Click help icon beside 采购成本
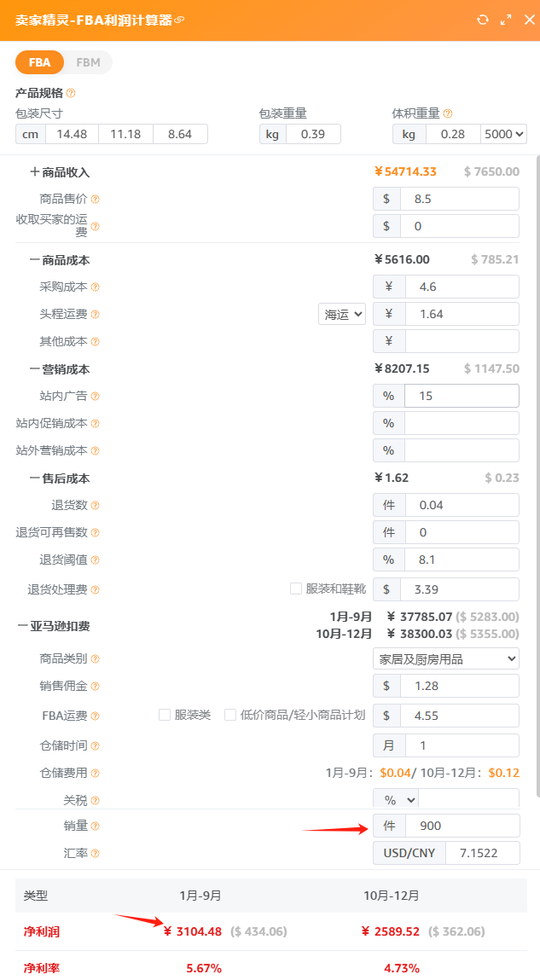The width and height of the screenshot is (540, 980). 95,287
